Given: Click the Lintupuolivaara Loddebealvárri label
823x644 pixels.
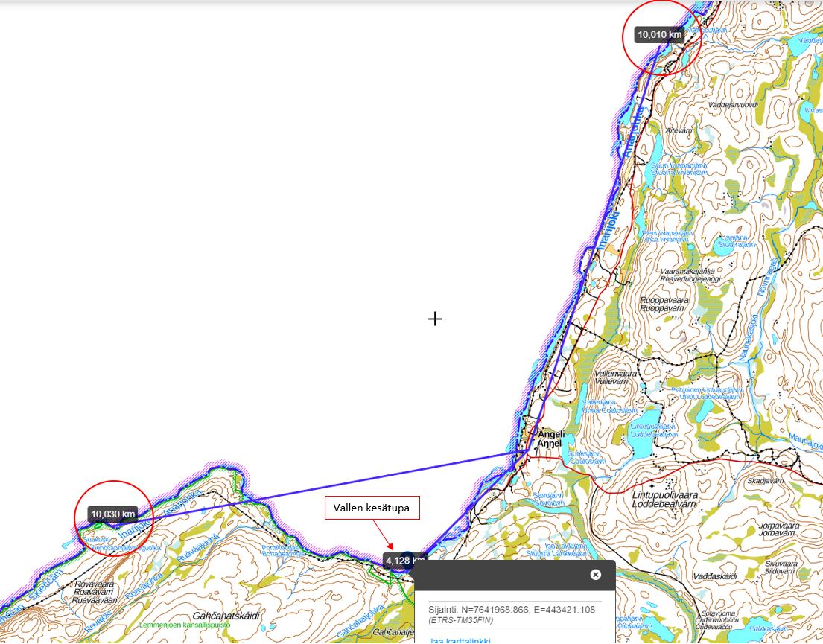Looking at the screenshot, I should 665,499.
